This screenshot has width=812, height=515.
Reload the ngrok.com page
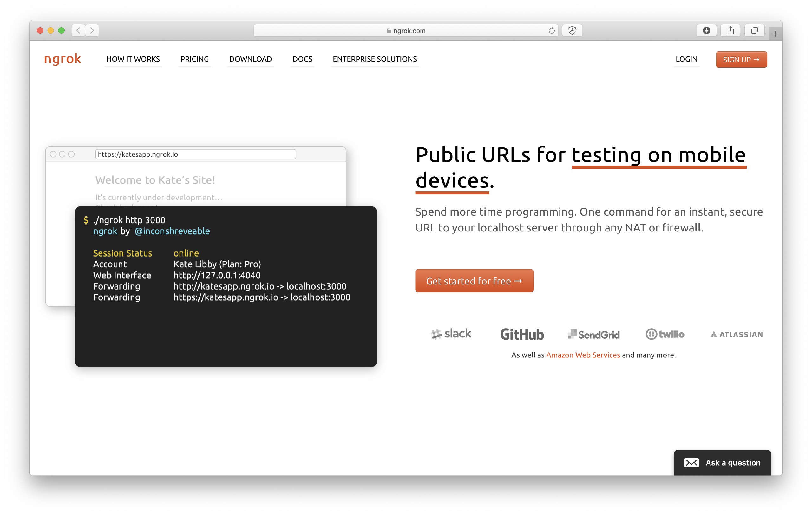tap(551, 31)
